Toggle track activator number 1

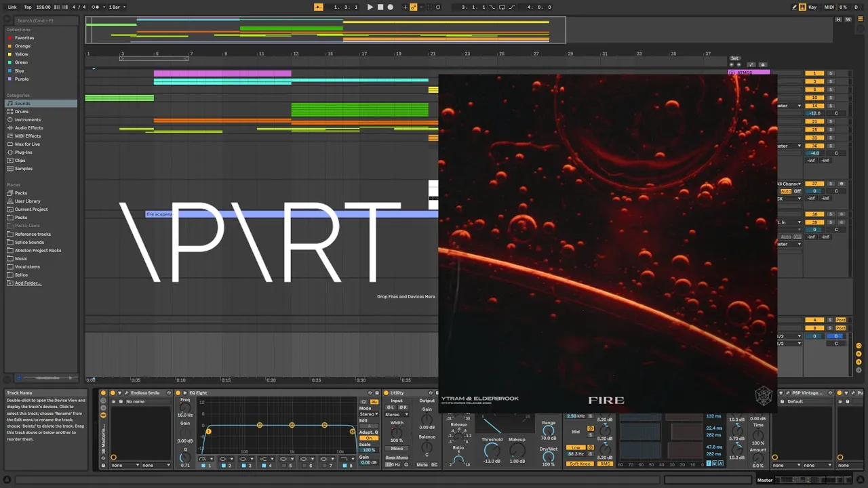tap(814, 73)
